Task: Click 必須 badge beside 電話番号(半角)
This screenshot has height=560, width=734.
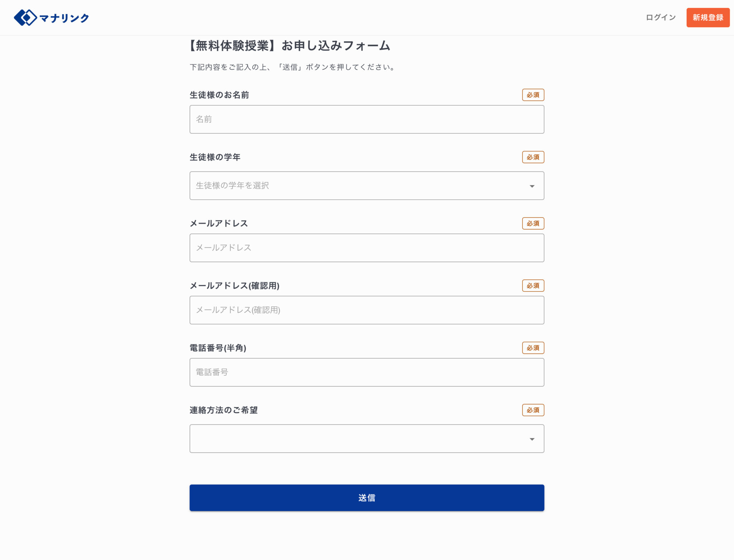Action: click(x=533, y=348)
